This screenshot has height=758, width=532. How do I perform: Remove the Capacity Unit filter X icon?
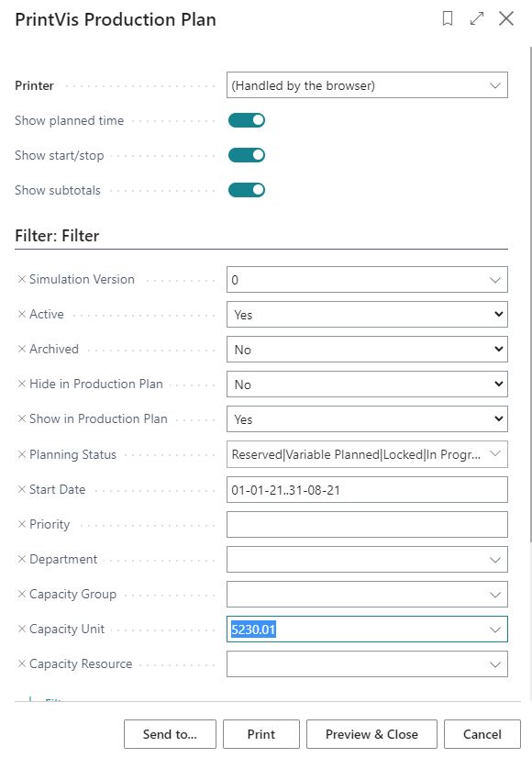[22, 629]
